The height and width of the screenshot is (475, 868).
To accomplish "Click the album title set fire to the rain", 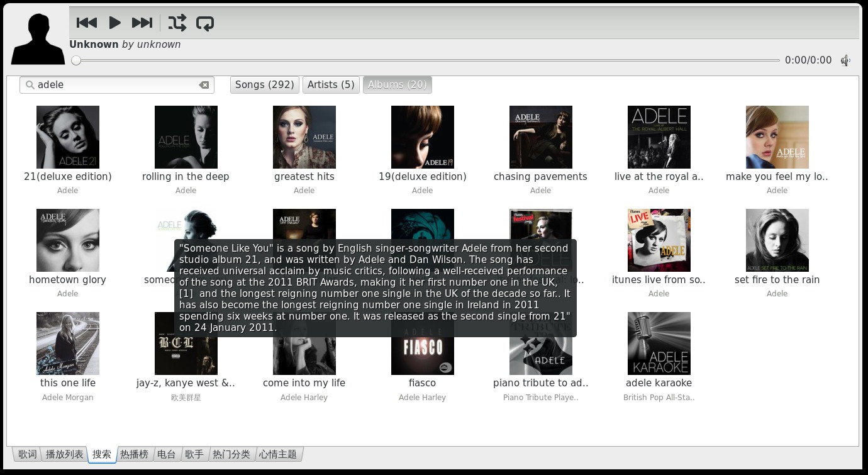I will tap(777, 280).
